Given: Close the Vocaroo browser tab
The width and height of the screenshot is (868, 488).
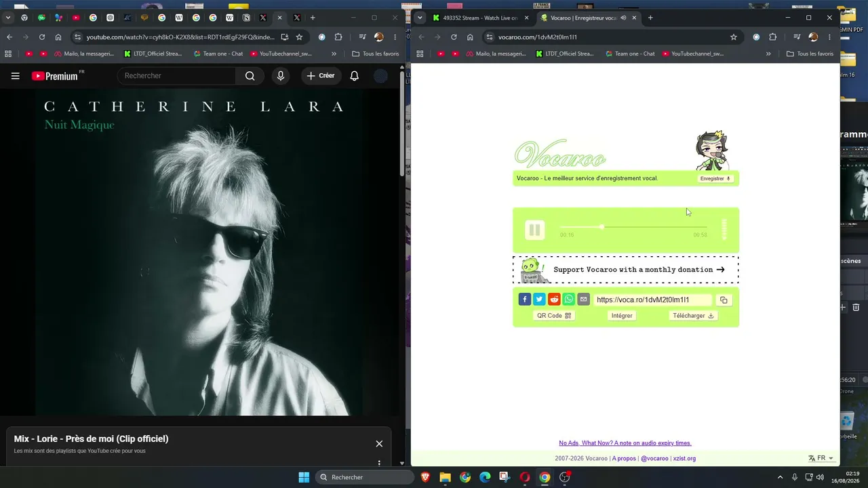Looking at the screenshot, I should (634, 18).
